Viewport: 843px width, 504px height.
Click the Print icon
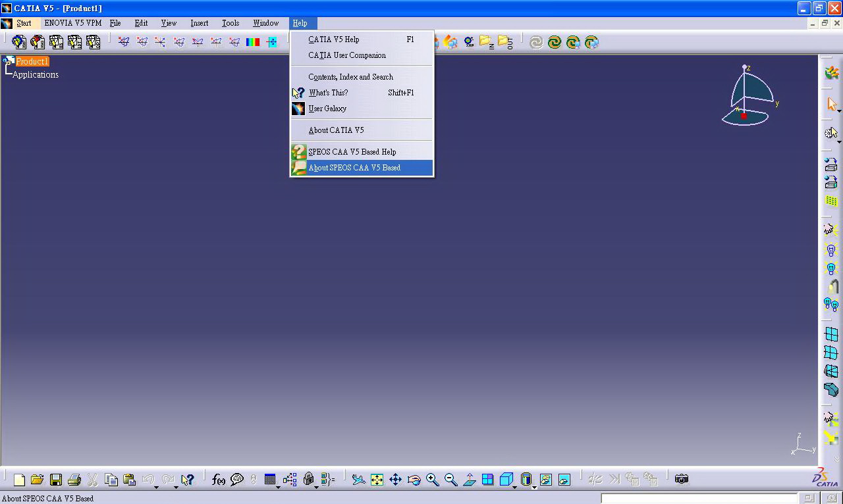pos(74,480)
